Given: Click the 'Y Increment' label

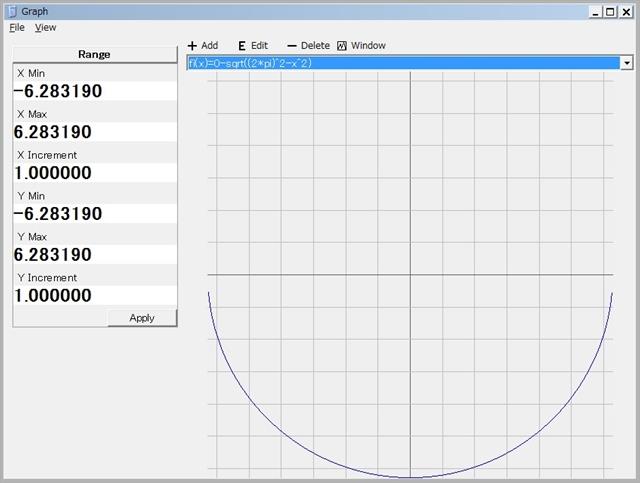Looking at the screenshot, I should point(47,278).
